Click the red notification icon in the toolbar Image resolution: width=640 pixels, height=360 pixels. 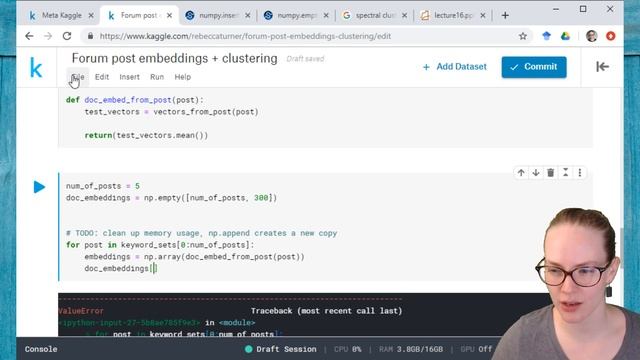point(611,36)
